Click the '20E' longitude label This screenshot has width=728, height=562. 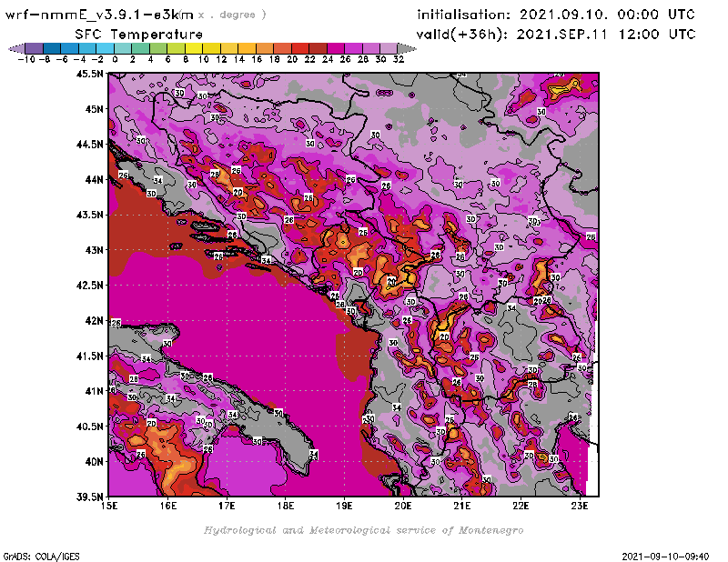(x=403, y=506)
